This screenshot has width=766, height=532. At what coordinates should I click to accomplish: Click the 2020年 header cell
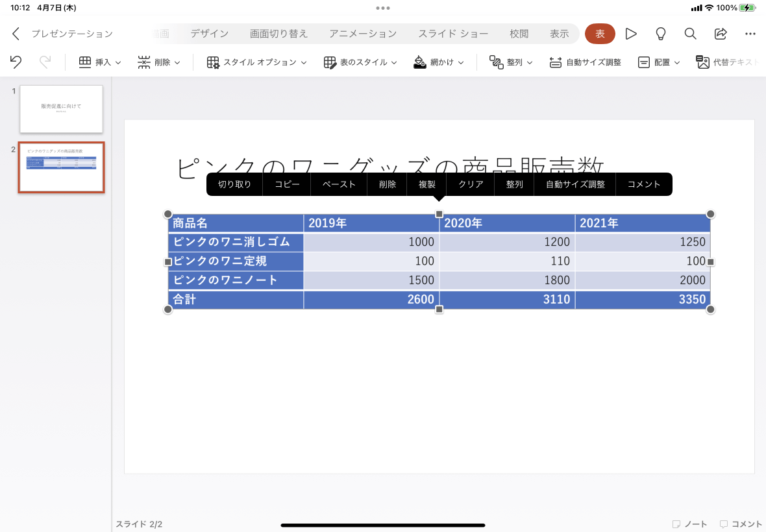(507, 223)
